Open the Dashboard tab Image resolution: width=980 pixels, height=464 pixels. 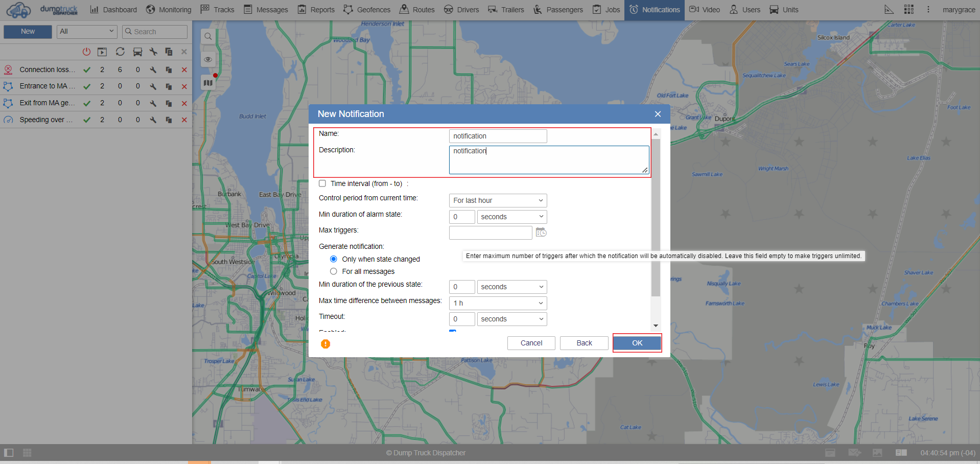click(113, 10)
